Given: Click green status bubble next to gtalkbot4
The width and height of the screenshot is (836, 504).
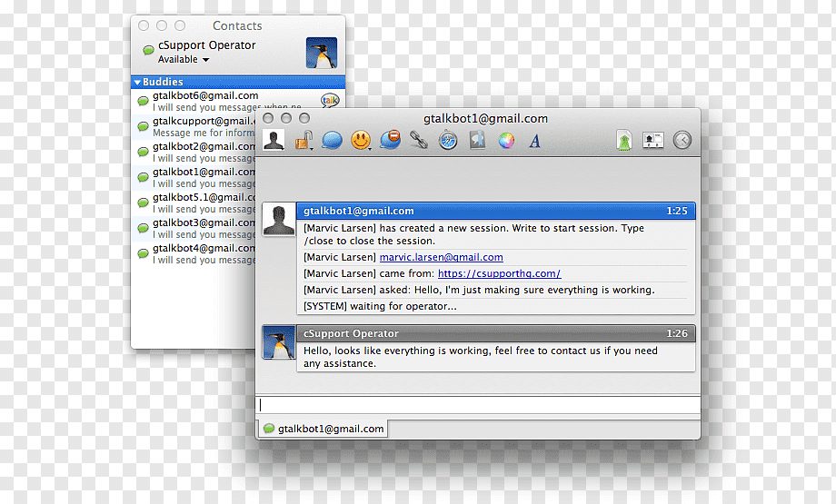Looking at the screenshot, I should (143, 253).
